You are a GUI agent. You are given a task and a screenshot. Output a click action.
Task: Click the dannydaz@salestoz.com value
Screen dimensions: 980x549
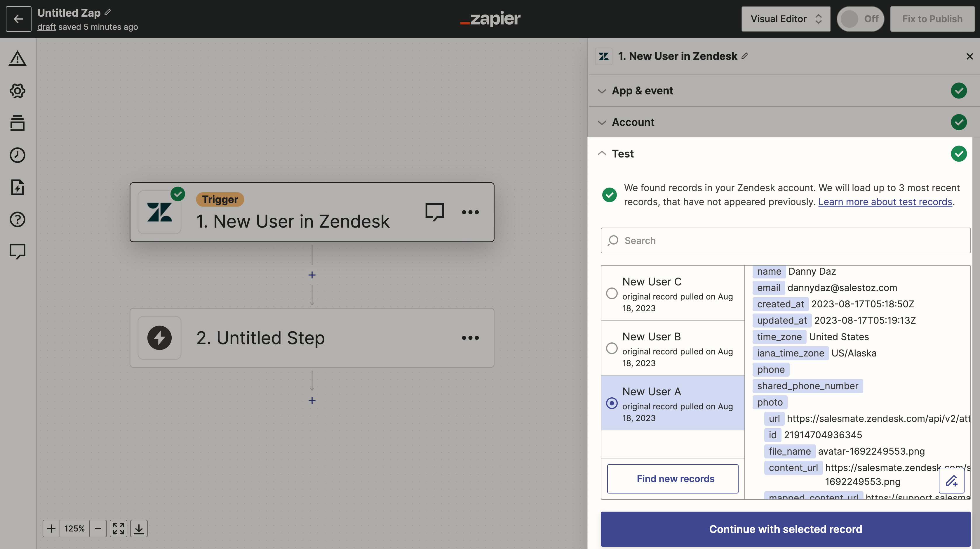(x=842, y=288)
